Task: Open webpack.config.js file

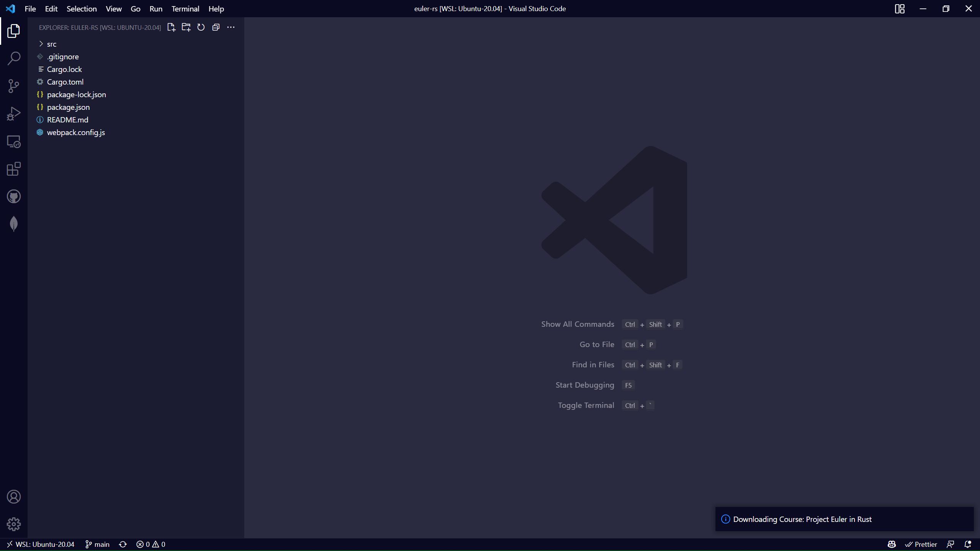Action: click(x=136, y=132)
